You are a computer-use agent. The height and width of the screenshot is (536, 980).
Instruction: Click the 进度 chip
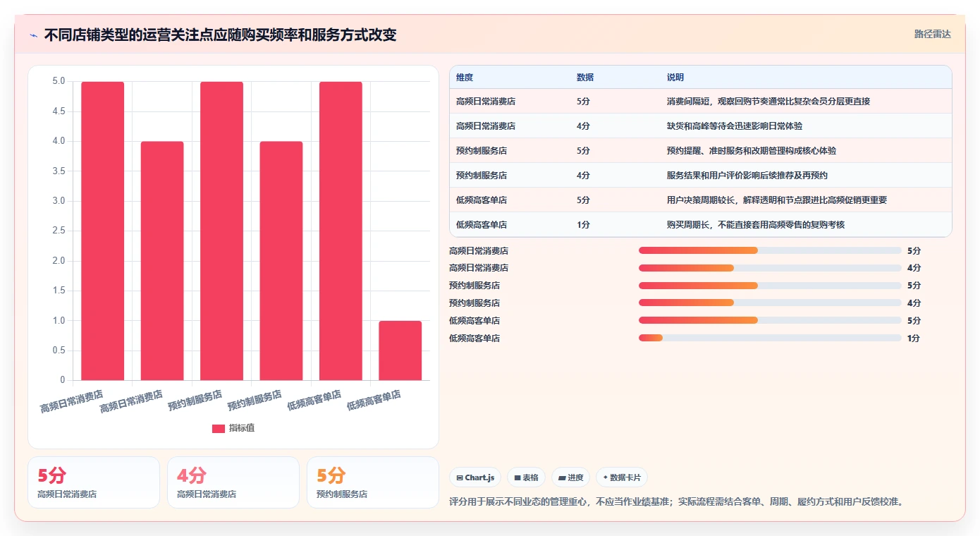coord(570,477)
